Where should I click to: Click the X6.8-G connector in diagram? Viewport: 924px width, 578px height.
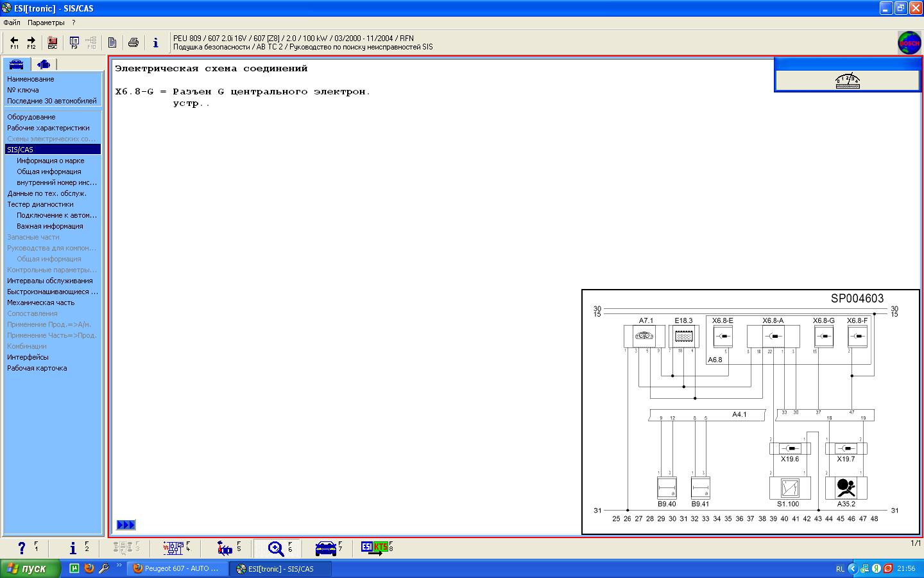(x=824, y=336)
